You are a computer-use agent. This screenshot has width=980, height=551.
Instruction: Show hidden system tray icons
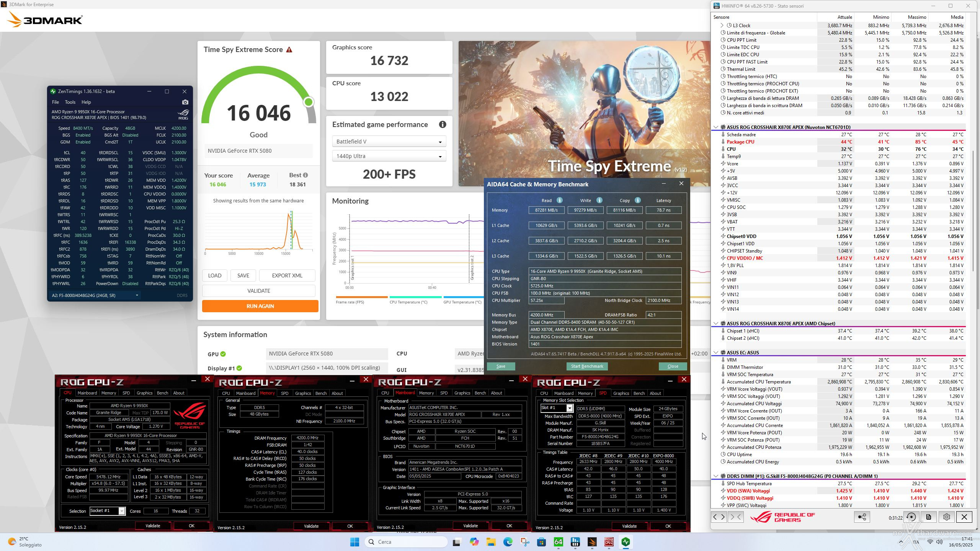901,542
